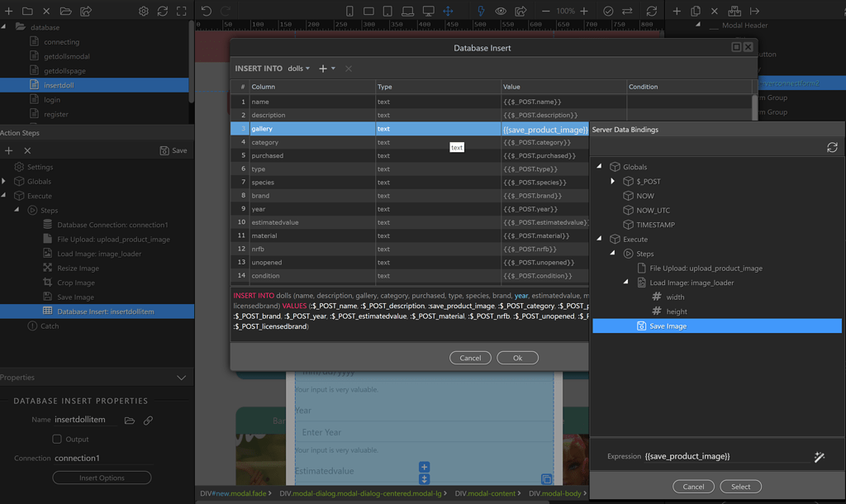
Task: Open the dolls table dropdown
Action: 298,69
